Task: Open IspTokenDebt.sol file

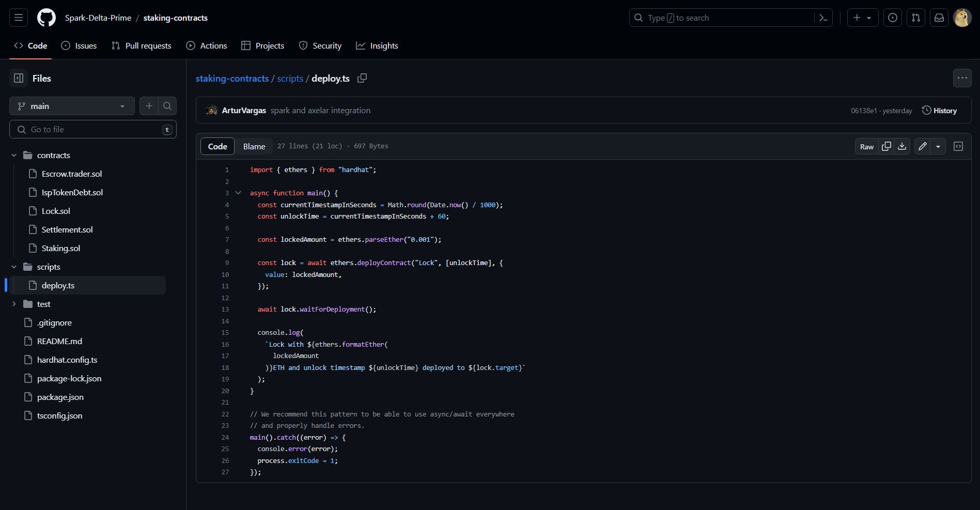Action: 72,192
